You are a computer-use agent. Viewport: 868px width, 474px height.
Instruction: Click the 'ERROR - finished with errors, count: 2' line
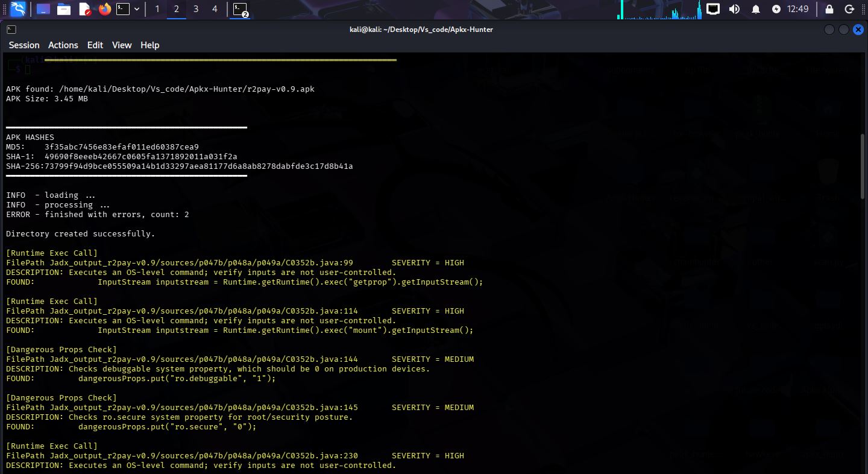pos(98,214)
